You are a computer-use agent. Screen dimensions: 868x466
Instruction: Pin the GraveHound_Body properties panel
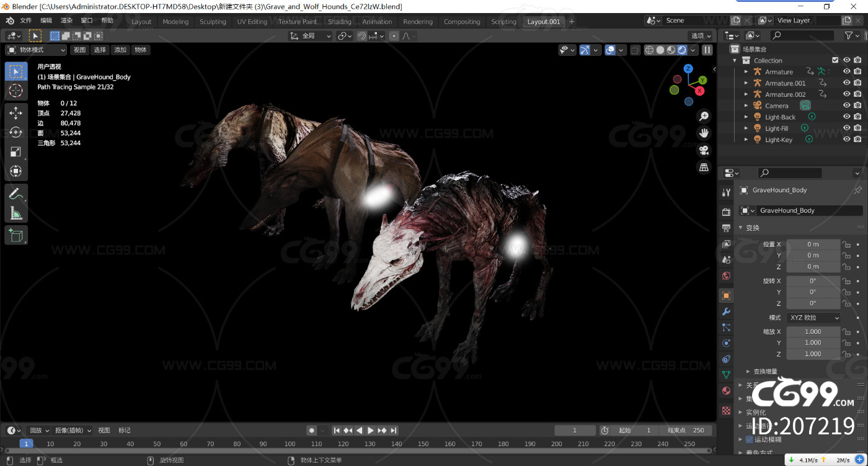coord(857,190)
